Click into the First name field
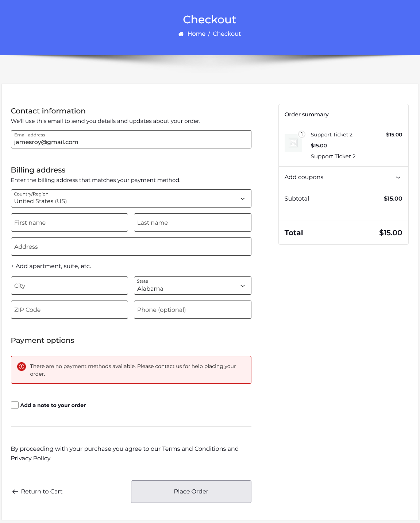This screenshot has width=420, height=523. coord(69,223)
